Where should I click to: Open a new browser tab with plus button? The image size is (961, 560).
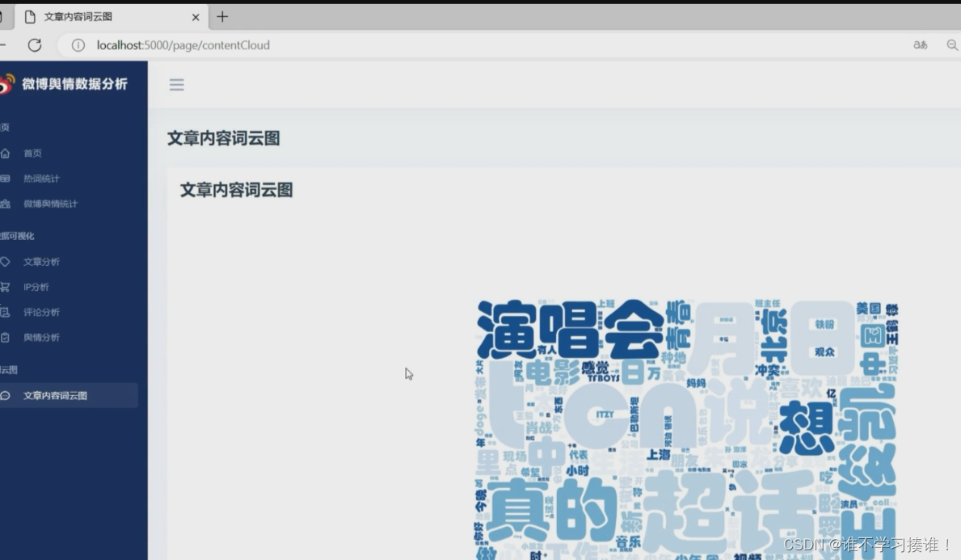tap(222, 16)
